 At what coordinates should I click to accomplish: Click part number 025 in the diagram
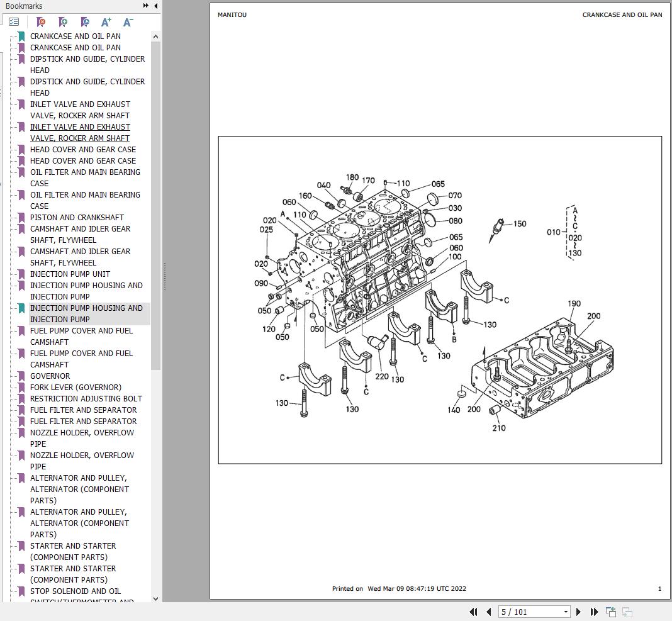[266, 229]
